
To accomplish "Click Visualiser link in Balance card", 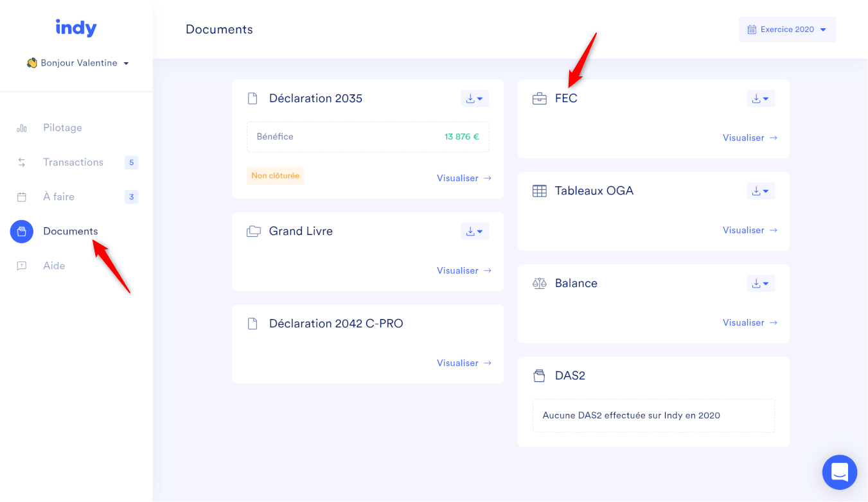I will pyautogui.click(x=749, y=323).
